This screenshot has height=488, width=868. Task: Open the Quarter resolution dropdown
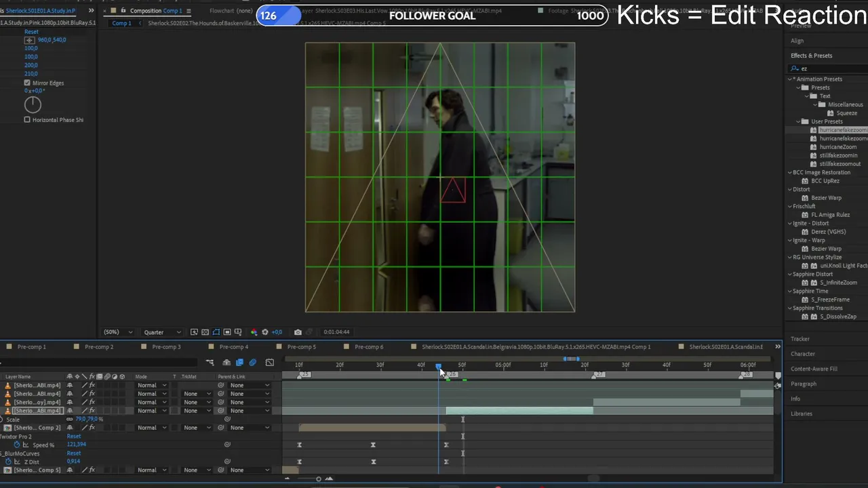pos(162,332)
